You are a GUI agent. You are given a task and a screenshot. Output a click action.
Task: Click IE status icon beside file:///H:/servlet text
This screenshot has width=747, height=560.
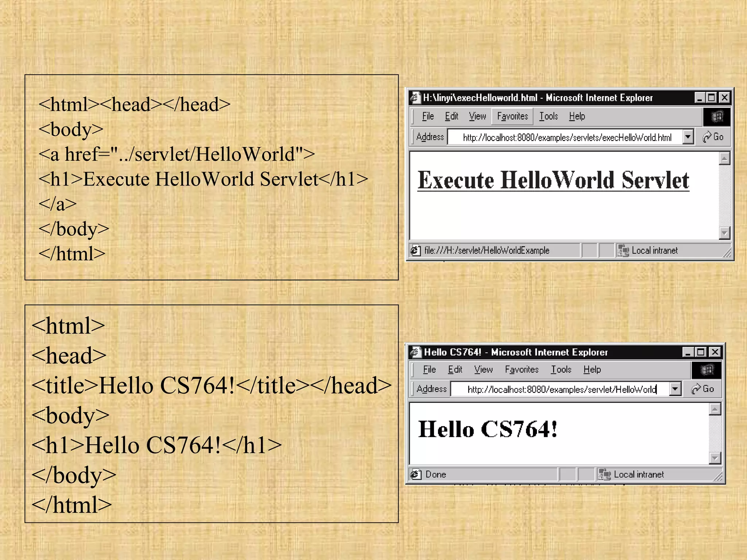(415, 250)
